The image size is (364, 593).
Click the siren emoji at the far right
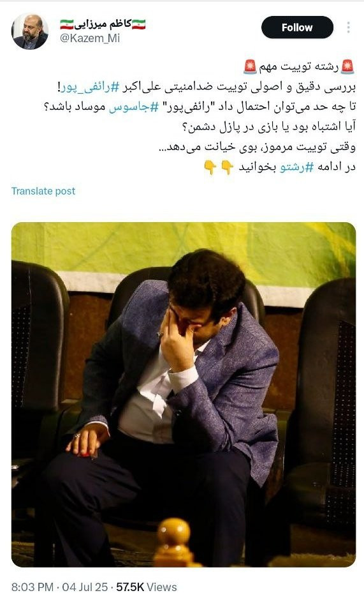pos(347,66)
